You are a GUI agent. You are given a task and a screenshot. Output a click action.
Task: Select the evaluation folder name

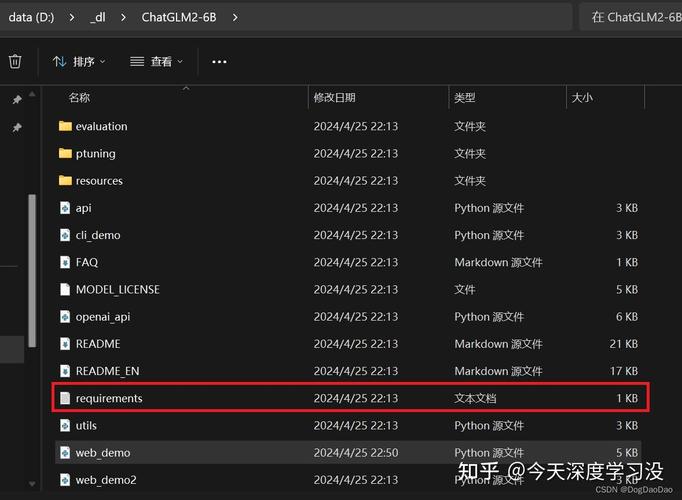tap(101, 126)
